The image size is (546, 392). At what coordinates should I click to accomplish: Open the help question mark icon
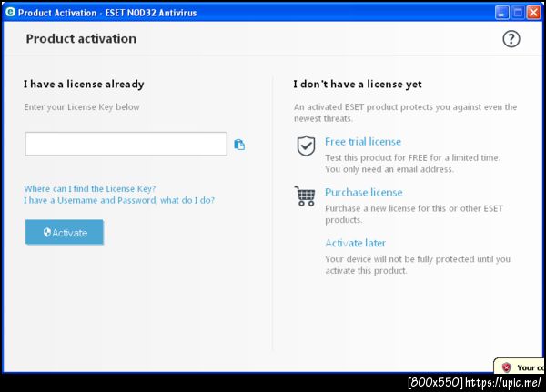[x=511, y=38]
